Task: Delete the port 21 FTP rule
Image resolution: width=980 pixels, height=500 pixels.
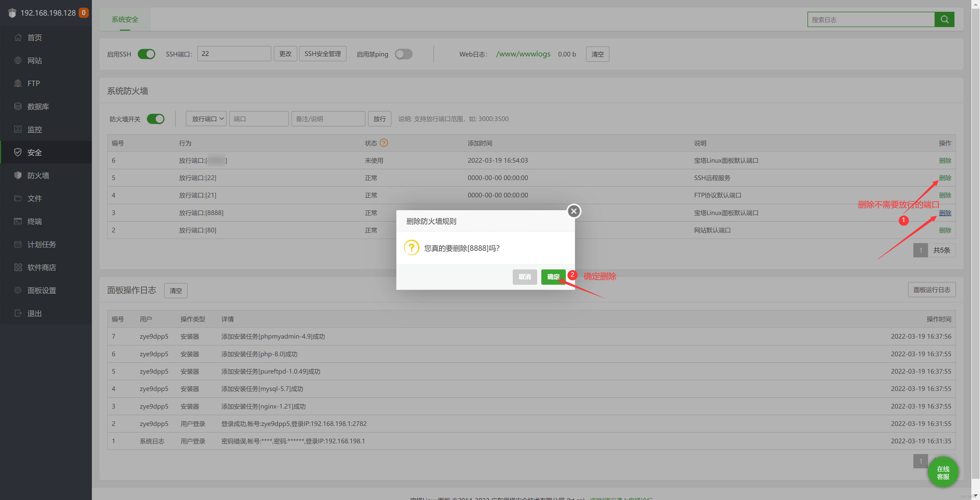Action: [945, 195]
